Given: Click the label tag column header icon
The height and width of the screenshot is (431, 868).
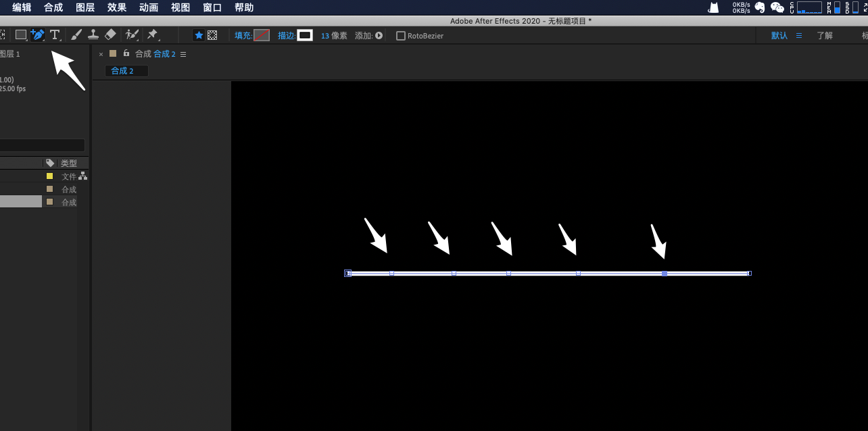Looking at the screenshot, I should click(x=50, y=163).
